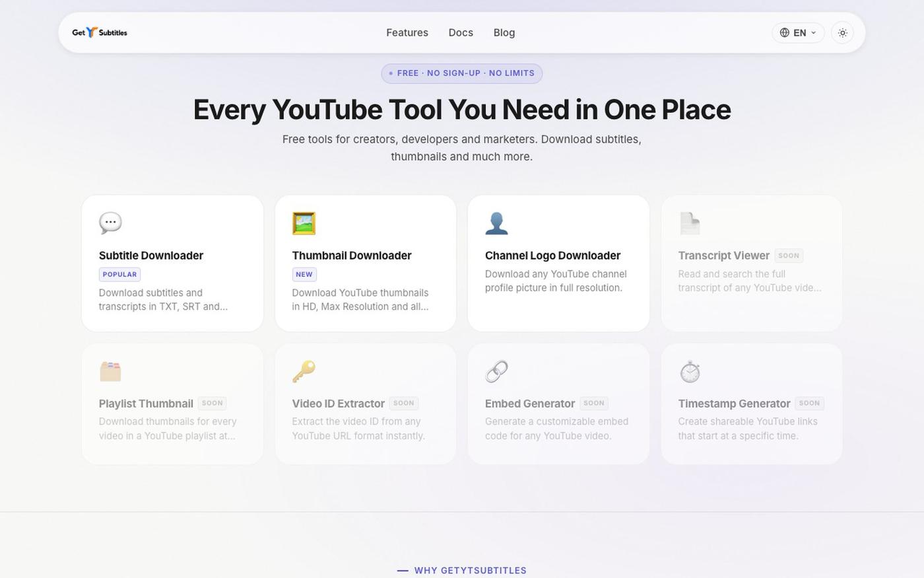
Task: Open the Subtitle Downloader title link
Action: (151, 256)
